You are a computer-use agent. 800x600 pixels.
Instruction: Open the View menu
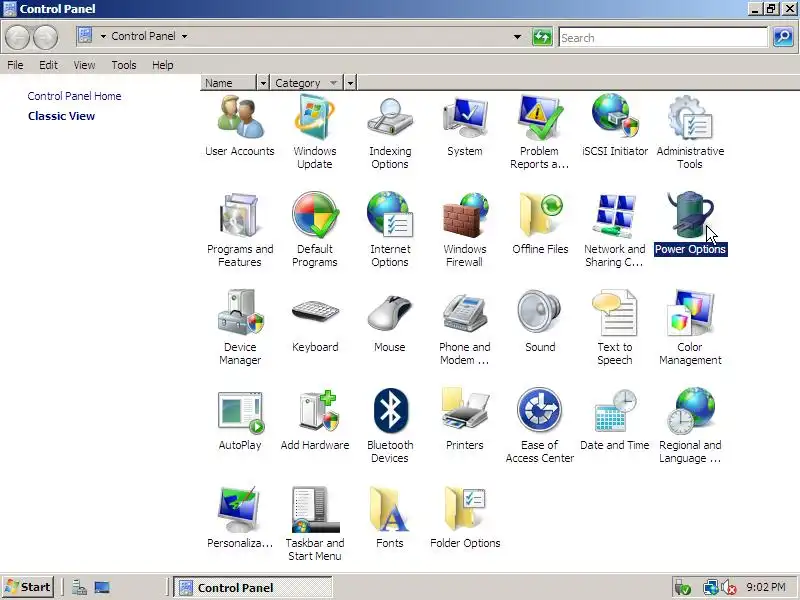click(84, 65)
